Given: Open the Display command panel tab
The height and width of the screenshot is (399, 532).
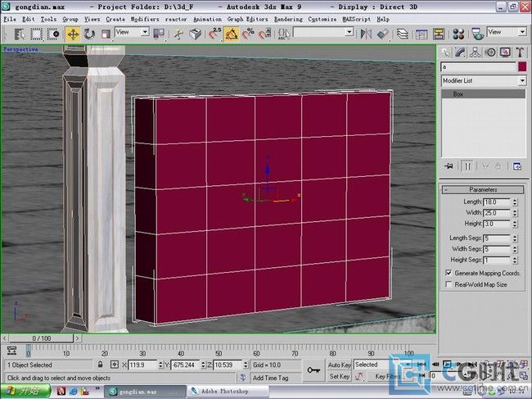Looking at the screenshot, I should (x=505, y=52).
